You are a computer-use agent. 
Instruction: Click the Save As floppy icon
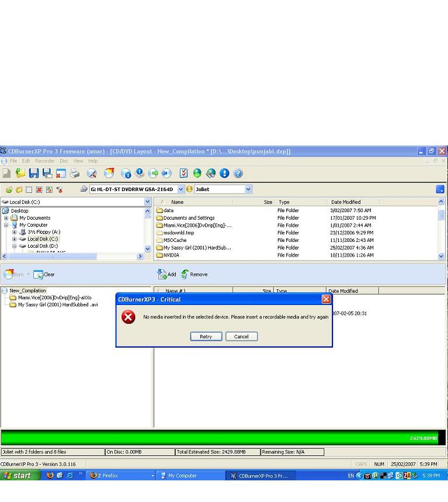47,173
